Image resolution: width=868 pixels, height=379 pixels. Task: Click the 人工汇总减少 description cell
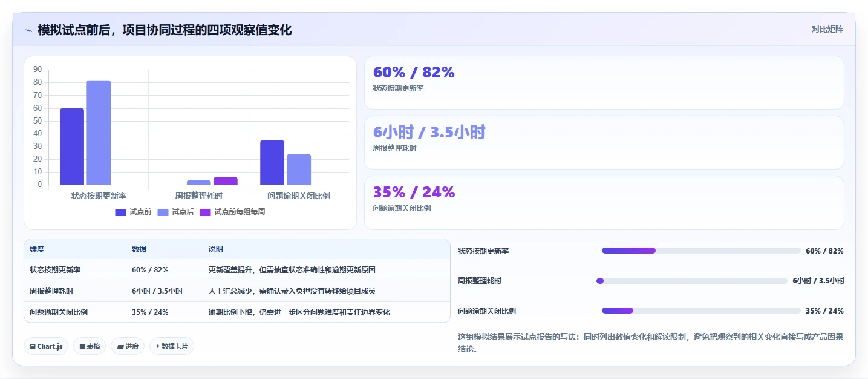[292, 291]
